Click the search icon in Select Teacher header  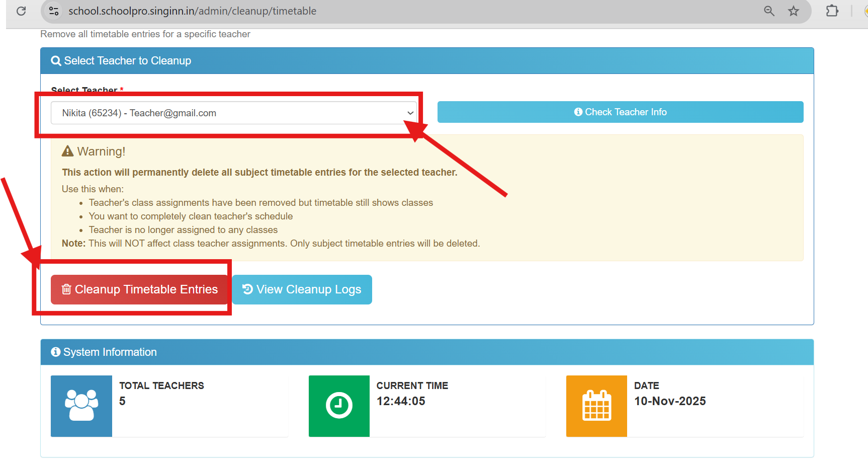[56, 61]
